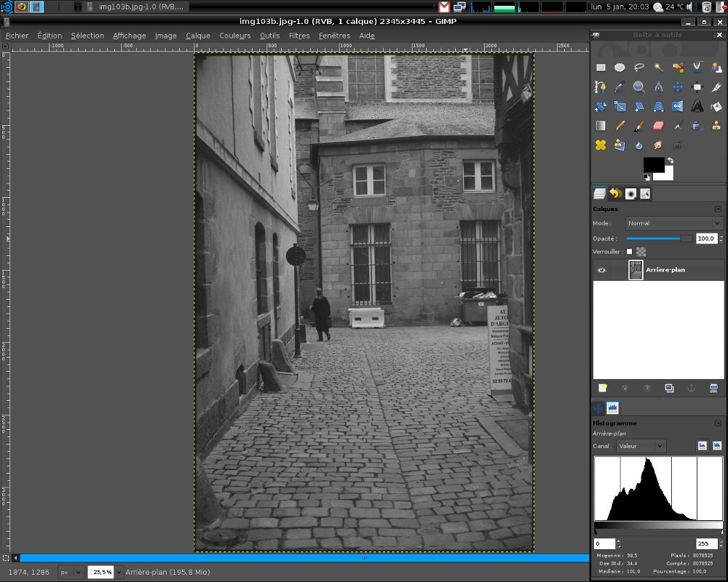
Task: Switch to the Layers dock tab
Action: pos(600,194)
